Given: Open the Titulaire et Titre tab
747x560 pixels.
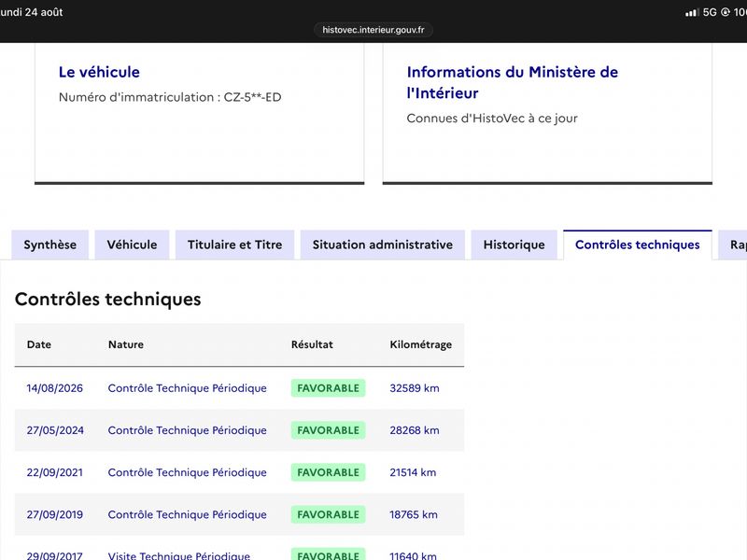Looking at the screenshot, I should pyautogui.click(x=235, y=245).
